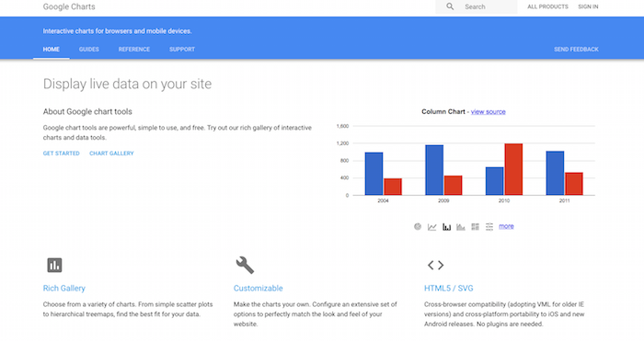Click the view source link
The height and width of the screenshot is (341, 644).
click(x=489, y=111)
